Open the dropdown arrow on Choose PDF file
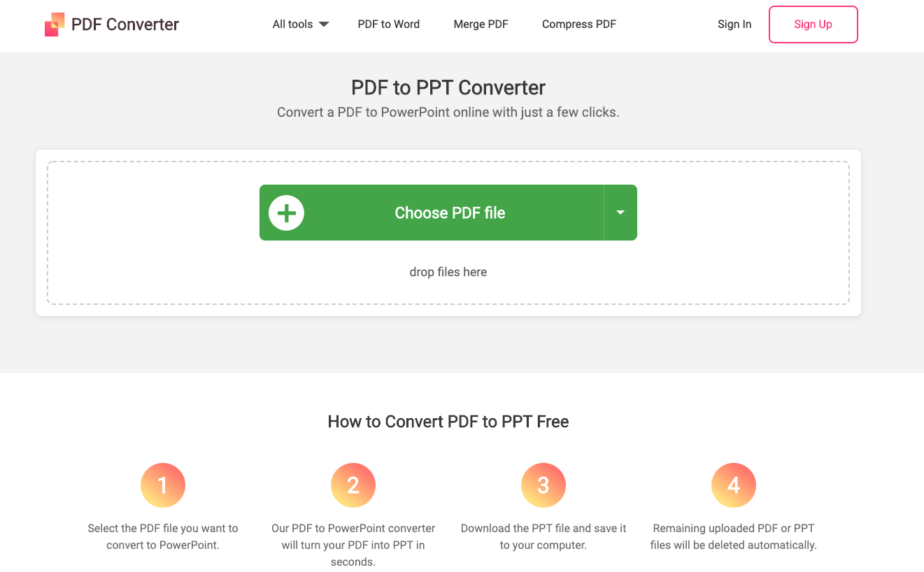The image size is (924, 572). pyautogui.click(x=620, y=213)
